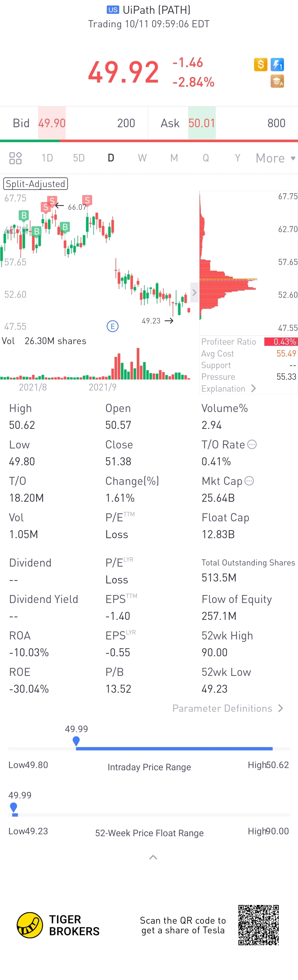Open the More timeframe dropdown
This screenshot has width=298, height=980.
click(x=275, y=158)
